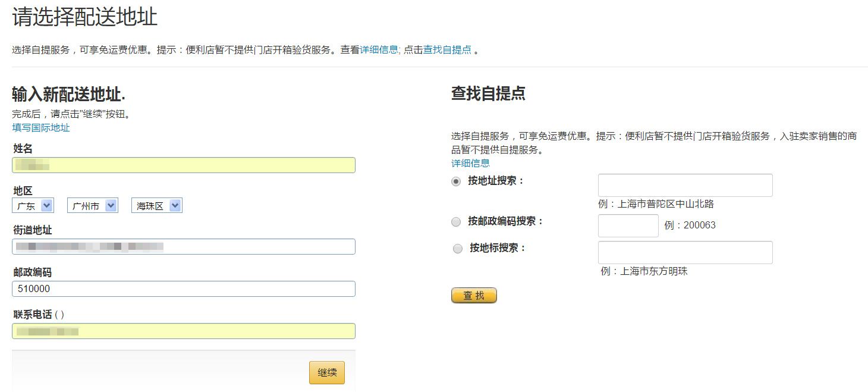Click the address search text box
Screen dimensions: 868x392
[x=685, y=185]
